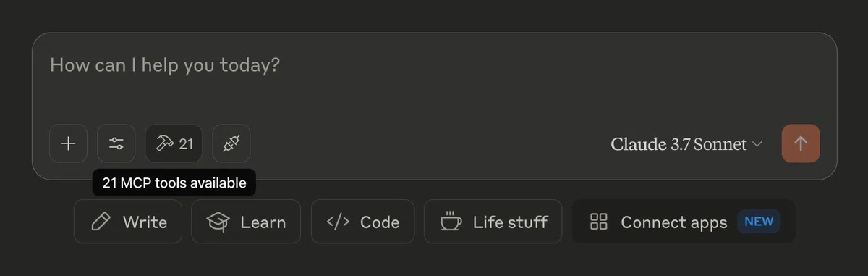Open the Connect apps label text
Viewport: 868px width, 276px height.
(x=674, y=222)
